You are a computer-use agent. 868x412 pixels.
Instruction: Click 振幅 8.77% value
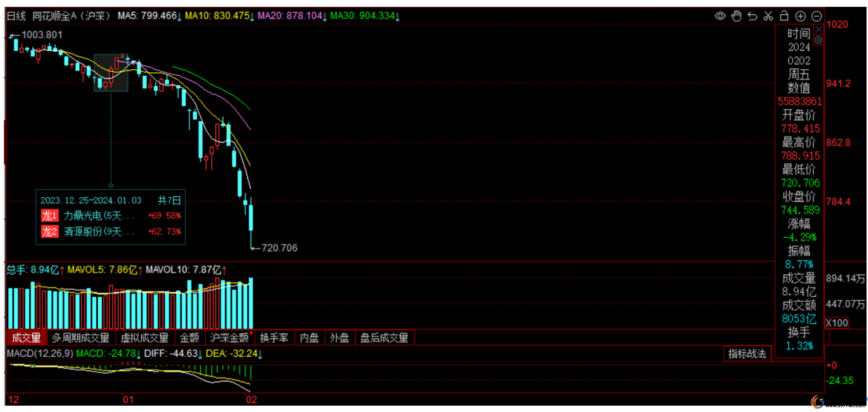pos(800,265)
